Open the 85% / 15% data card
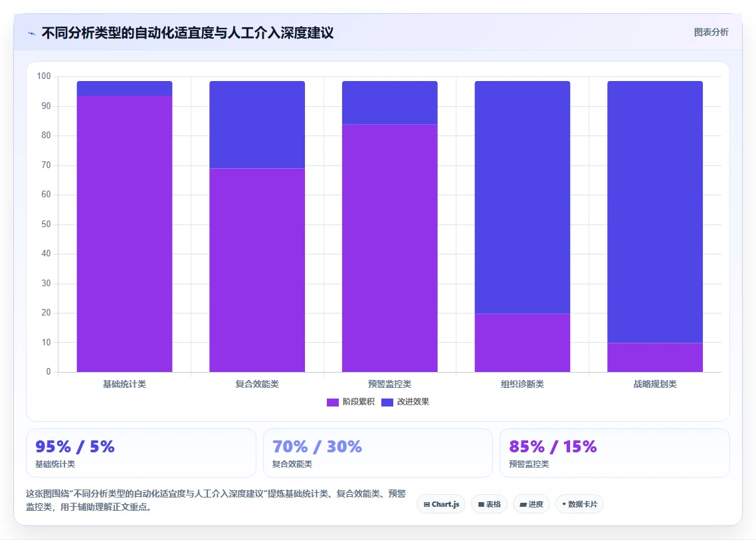Image resolution: width=756 pixels, height=540 pixels. pos(614,453)
